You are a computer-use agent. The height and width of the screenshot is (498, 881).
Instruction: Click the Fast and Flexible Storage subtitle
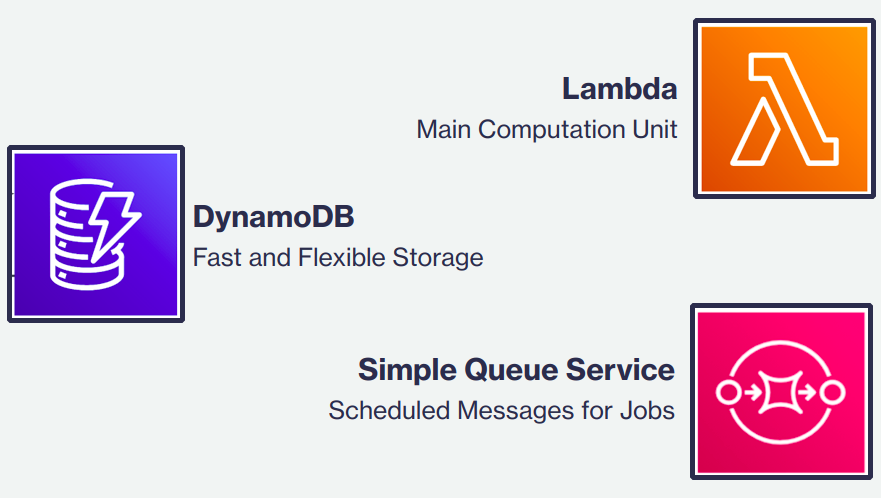338,257
